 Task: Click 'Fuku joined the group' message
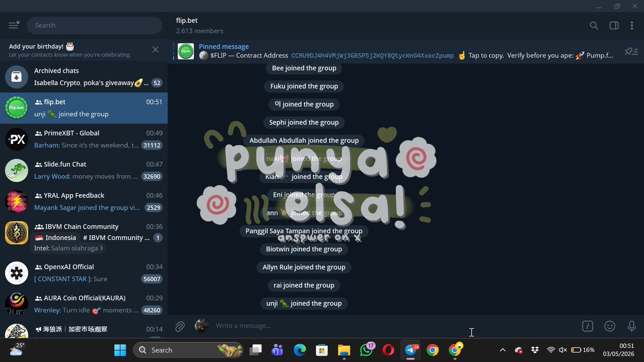tap(304, 86)
